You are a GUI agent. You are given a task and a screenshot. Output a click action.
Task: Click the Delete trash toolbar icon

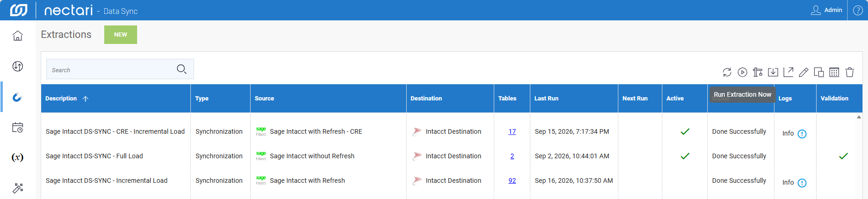click(849, 72)
